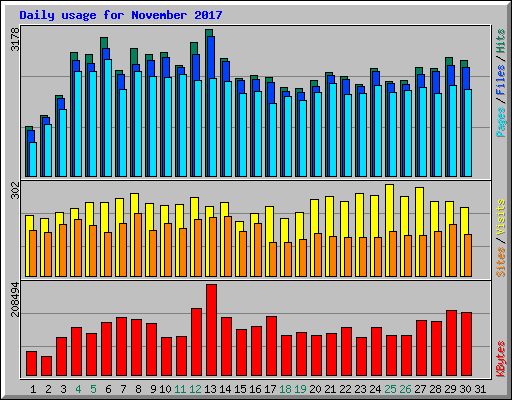
Task: Select day 24 on the x-axis
Action: pyautogui.click(x=375, y=389)
